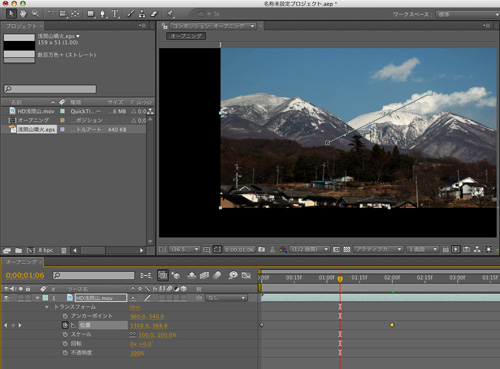Select the Puppet Pin tool
This screenshot has width=500, height=369.
coord(171,14)
